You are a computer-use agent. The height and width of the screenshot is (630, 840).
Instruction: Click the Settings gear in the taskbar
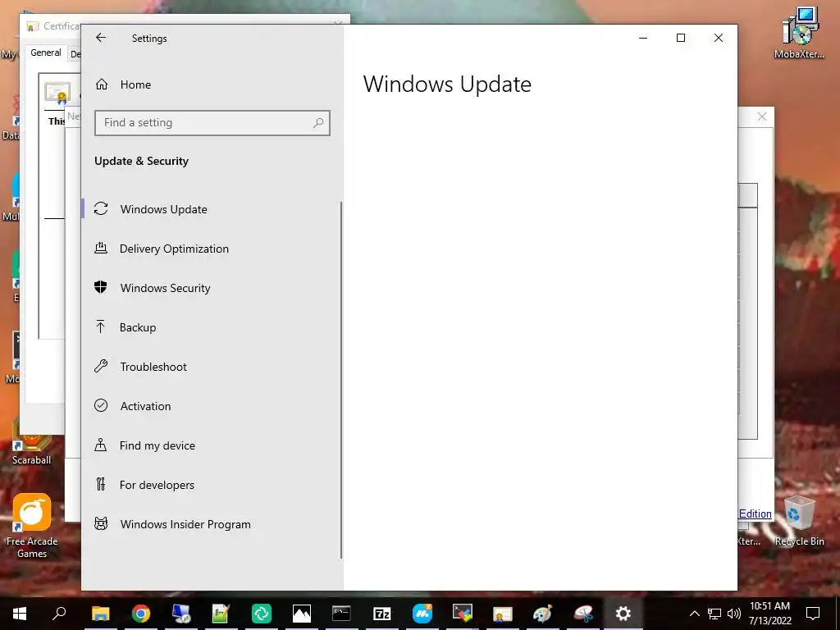[623, 614]
